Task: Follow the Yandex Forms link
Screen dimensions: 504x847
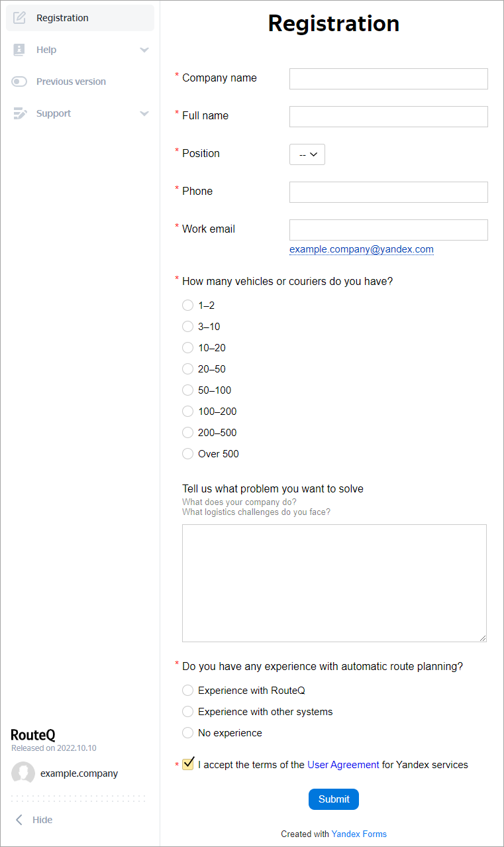Action: pos(359,834)
